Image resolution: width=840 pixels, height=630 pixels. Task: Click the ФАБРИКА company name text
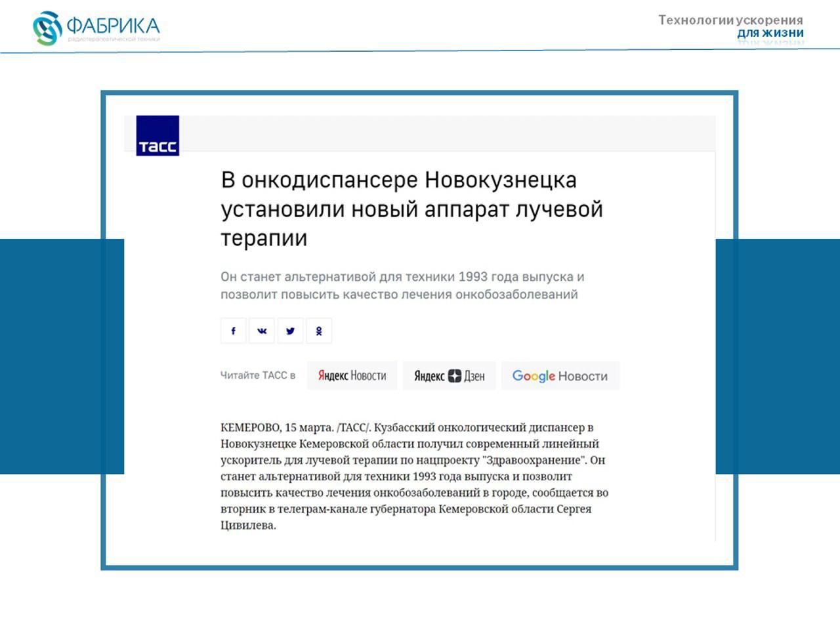point(114,26)
